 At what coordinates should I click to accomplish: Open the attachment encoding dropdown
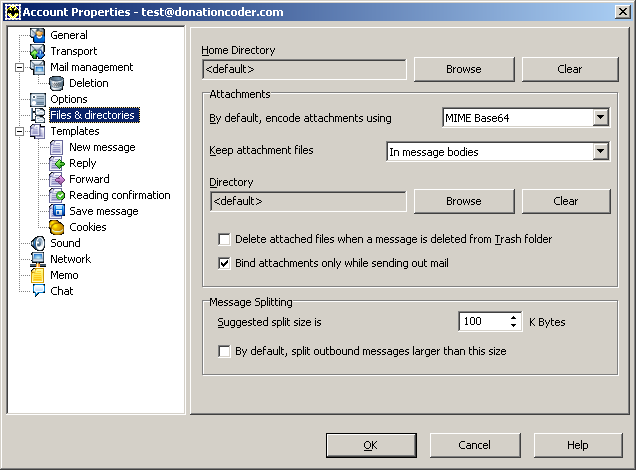(x=600, y=118)
